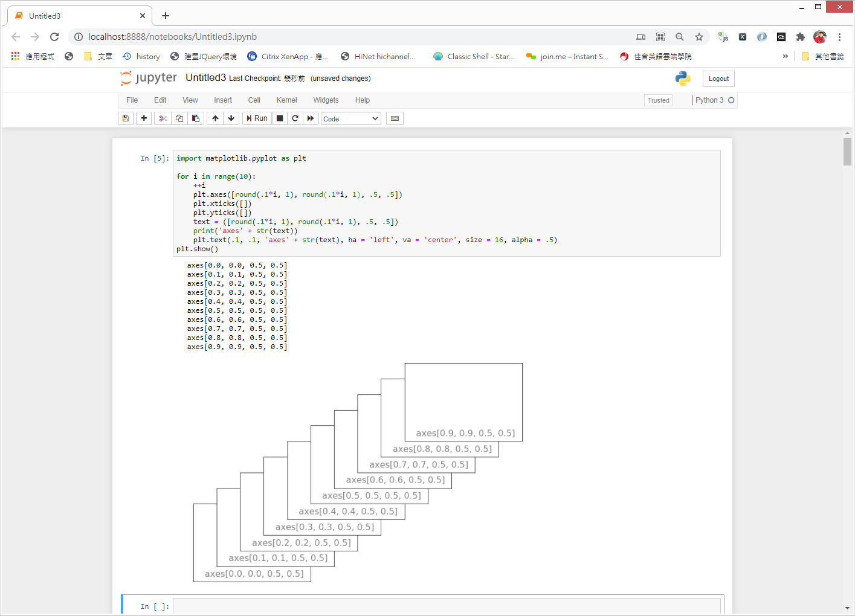855x616 pixels.
Task: Open the 文章 bookmarks folder
Action: [x=98, y=56]
